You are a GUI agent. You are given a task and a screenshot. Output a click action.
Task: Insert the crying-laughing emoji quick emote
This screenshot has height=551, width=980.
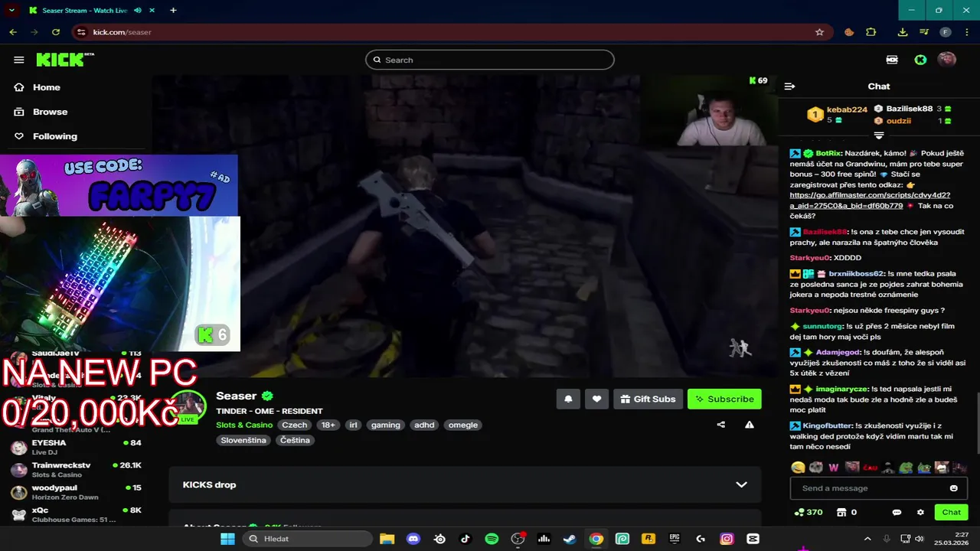click(x=798, y=467)
